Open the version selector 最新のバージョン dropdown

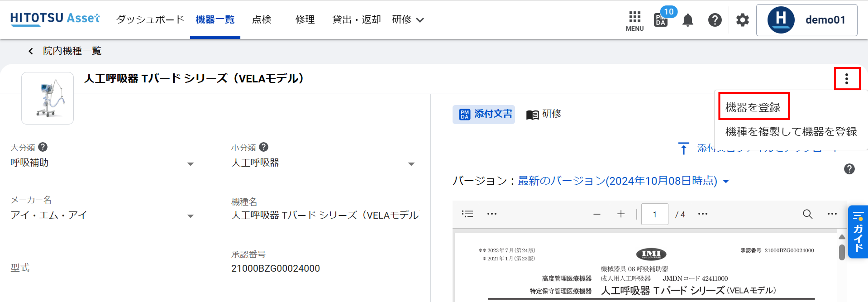[623, 181]
